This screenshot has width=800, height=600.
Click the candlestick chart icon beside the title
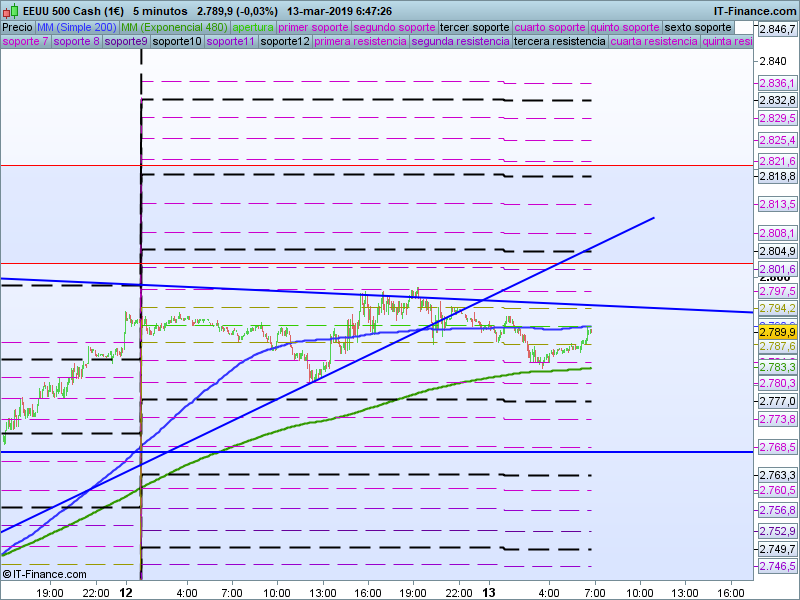[x=10, y=11]
